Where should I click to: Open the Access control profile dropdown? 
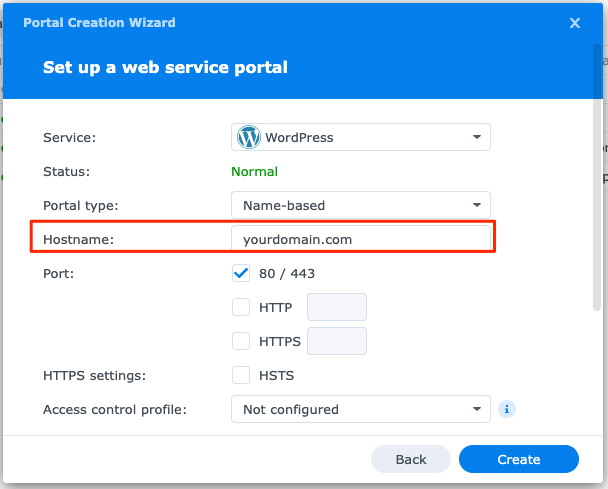tap(360, 409)
